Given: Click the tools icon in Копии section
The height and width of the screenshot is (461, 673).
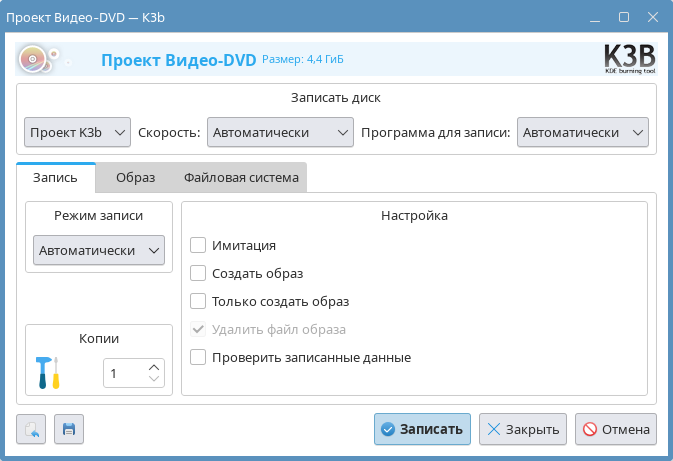Looking at the screenshot, I should click(48, 373).
